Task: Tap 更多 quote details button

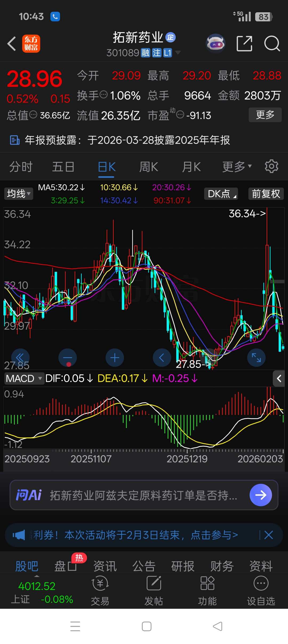Action: pyautogui.click(x=265, y=115)
